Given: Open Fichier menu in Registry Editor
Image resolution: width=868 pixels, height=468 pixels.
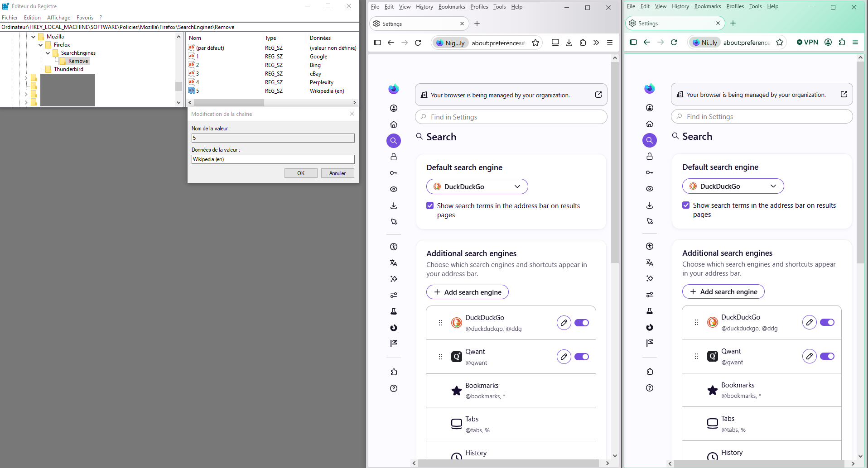Looking at the screenshot, I should tap(10, 18).
